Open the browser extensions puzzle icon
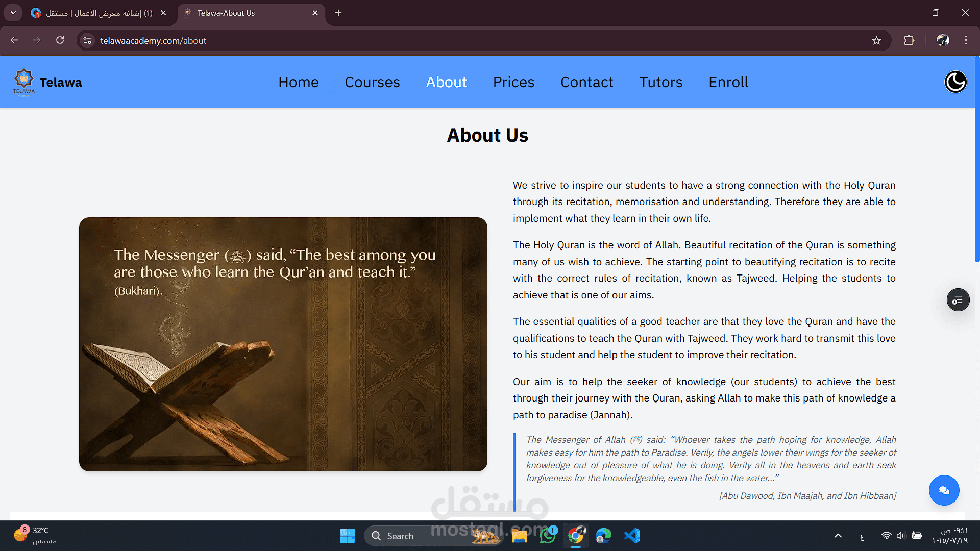Image resolution: width=980 pixels, height=551 pixels. tap(909, 40)
